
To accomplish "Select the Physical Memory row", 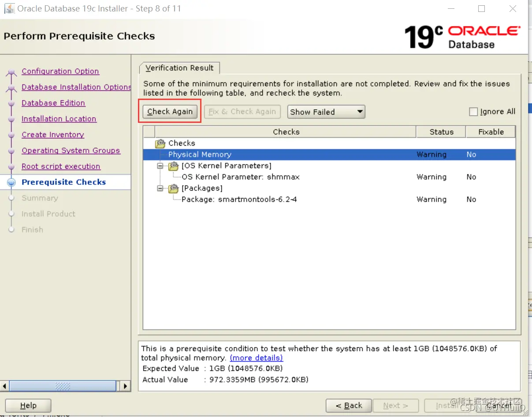I will (x=329, y=155).
